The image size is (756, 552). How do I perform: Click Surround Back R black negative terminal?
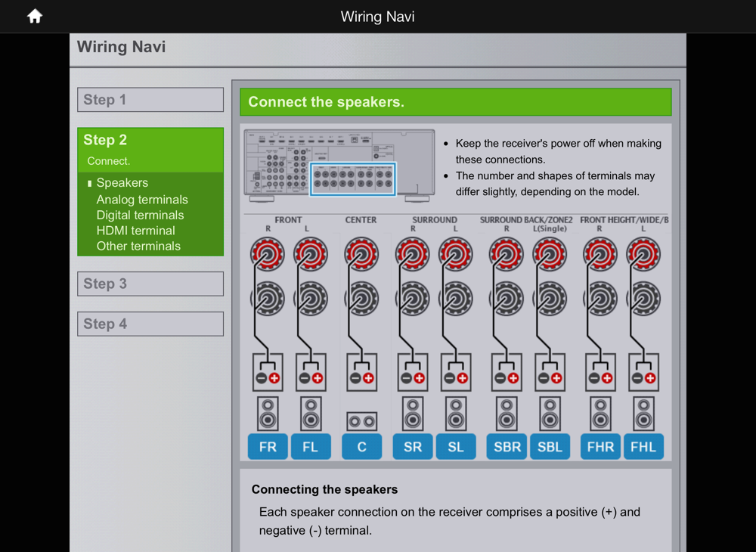click(507, 299)
